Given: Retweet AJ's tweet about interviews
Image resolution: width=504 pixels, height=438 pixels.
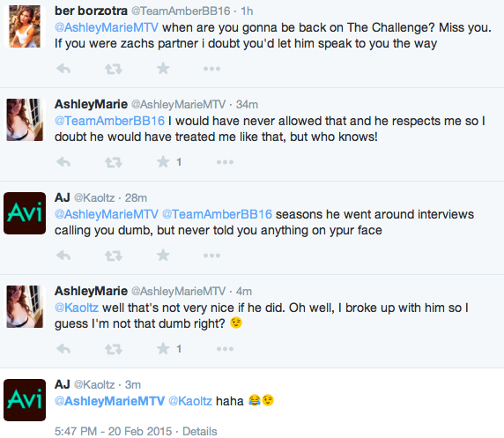Looking at the screenshot, I should 114,256.
